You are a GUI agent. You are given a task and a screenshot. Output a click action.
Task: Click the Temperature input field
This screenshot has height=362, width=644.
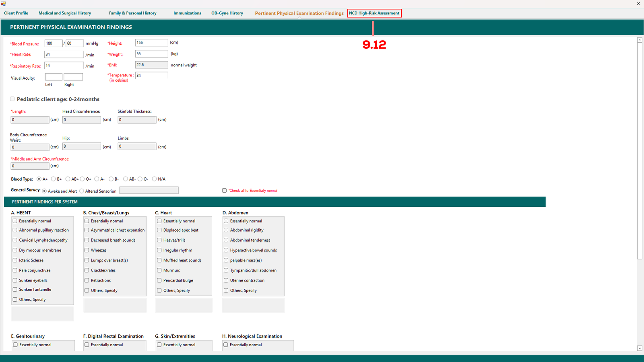pyautogui.click(x=151, y=76)
